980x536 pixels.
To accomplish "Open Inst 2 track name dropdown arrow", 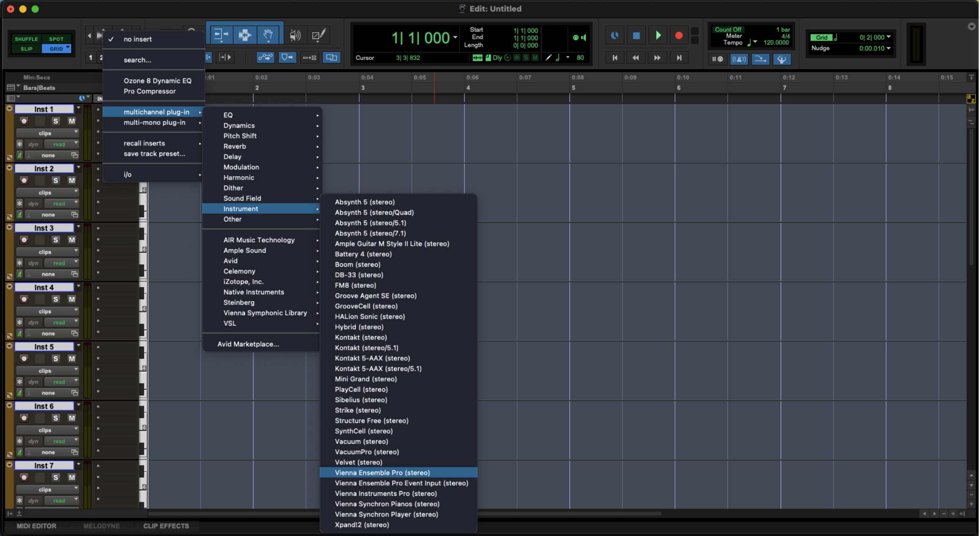I will [x=78, y=168].
